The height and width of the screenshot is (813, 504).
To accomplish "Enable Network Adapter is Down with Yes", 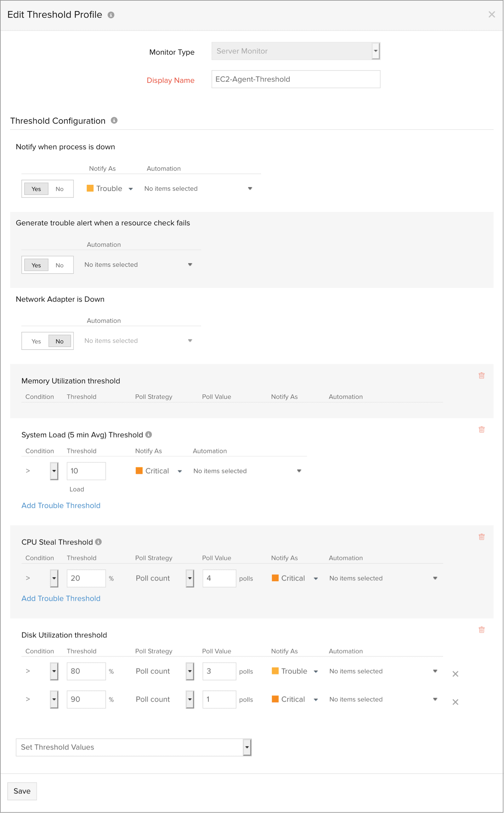I will [36, 341].
